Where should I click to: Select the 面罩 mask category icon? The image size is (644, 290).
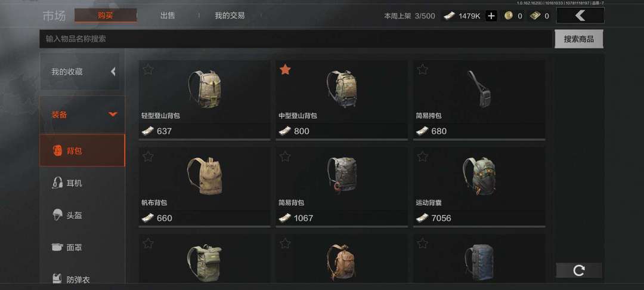pyautogui.click(x=57, y=247)
